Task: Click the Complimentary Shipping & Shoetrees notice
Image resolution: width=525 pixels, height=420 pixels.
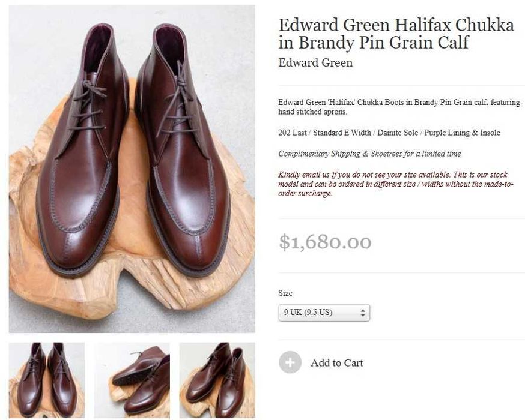Action: pyautogui.click(x=369, y=154)
